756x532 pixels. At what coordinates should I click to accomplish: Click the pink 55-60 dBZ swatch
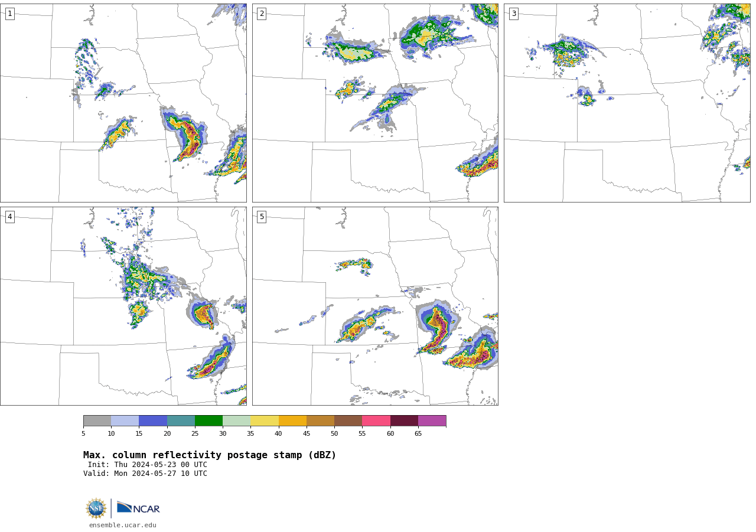tap(376, 421)
